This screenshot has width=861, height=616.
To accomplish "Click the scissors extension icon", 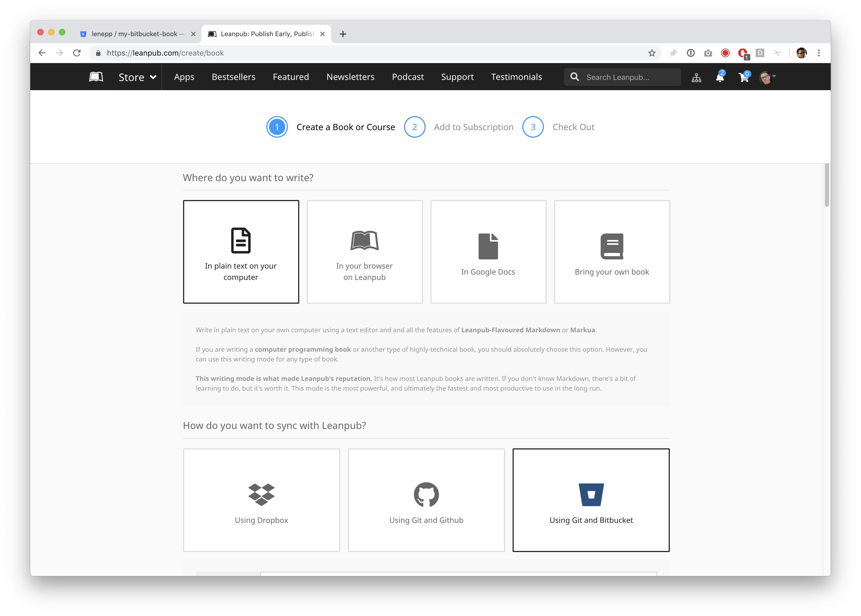I will (x=777, y=53).
